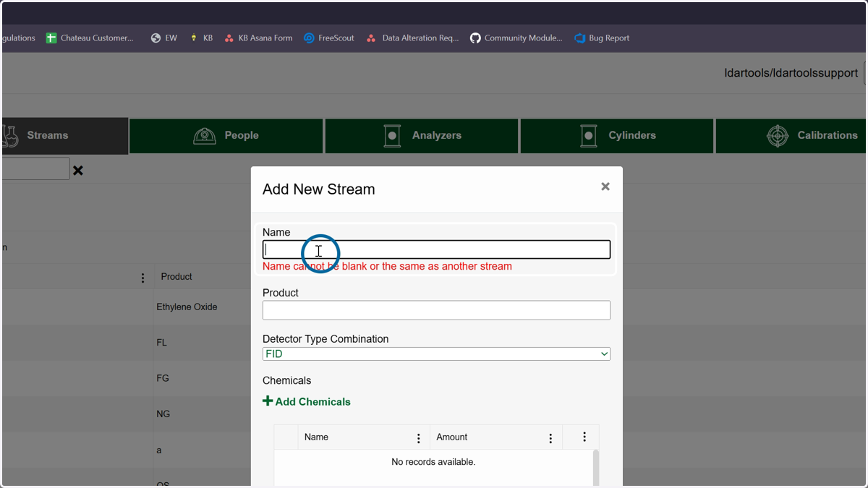Click the GitHub icon beside Community Module
Image resolution: width=868 pixels, height=488 pixels.
pyautogui.click(x=475, y=38)
